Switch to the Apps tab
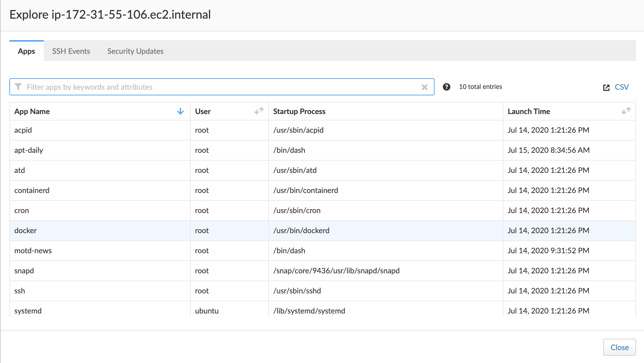This screenshot has width=644, height=363. point(27,51)
